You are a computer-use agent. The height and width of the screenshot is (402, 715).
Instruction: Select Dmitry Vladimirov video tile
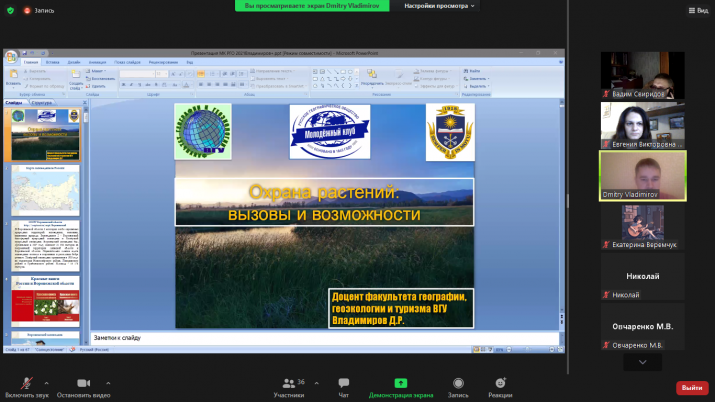tap(642, 176)
